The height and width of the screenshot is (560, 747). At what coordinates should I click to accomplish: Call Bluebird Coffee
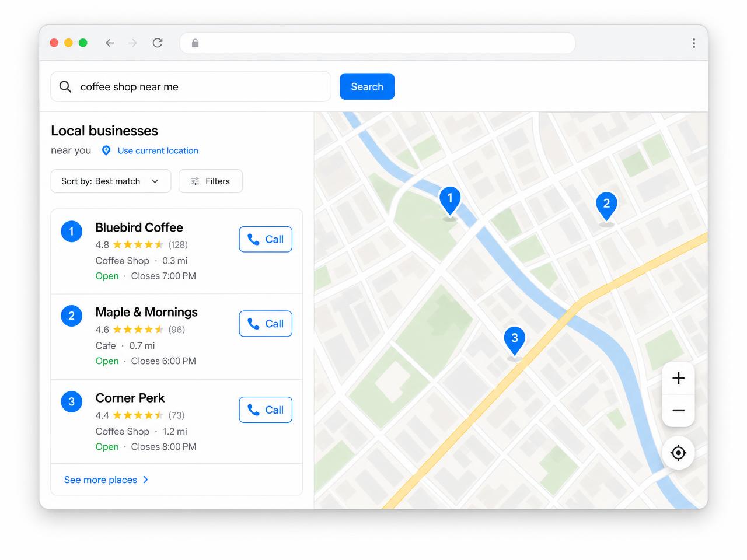[x=266, y=239]
